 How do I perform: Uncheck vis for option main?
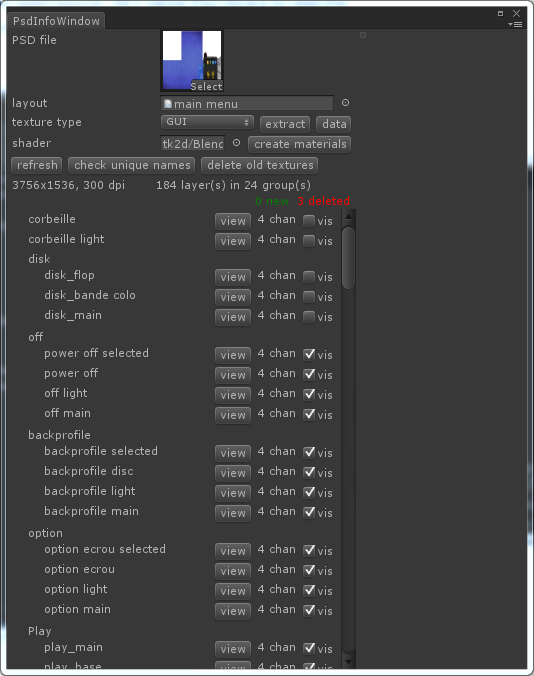309,610
